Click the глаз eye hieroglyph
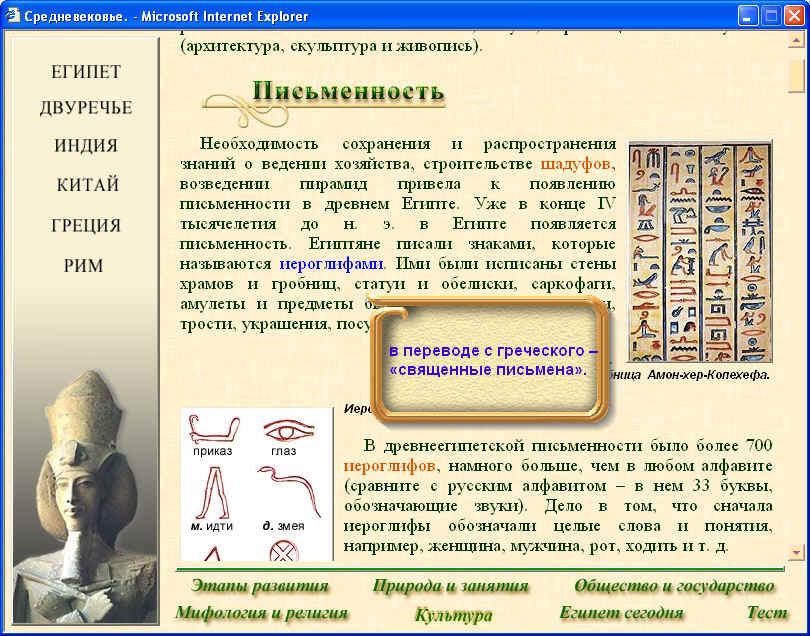Viewport: 810px width, 636px height. [289, 430]
